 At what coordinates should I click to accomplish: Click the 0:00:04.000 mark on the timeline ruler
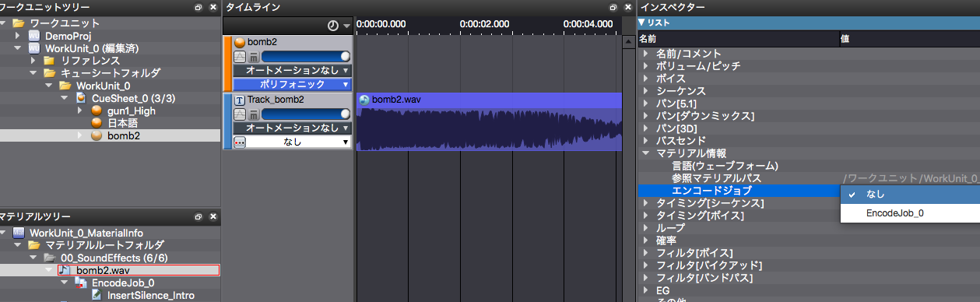click(x=588, y=24)
